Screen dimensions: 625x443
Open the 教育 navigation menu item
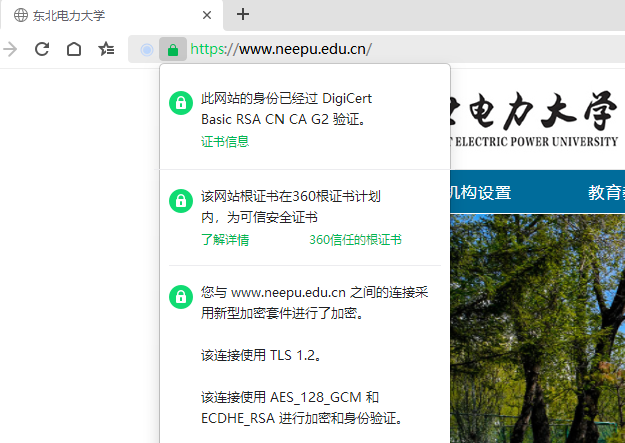[x=606, y=193]
